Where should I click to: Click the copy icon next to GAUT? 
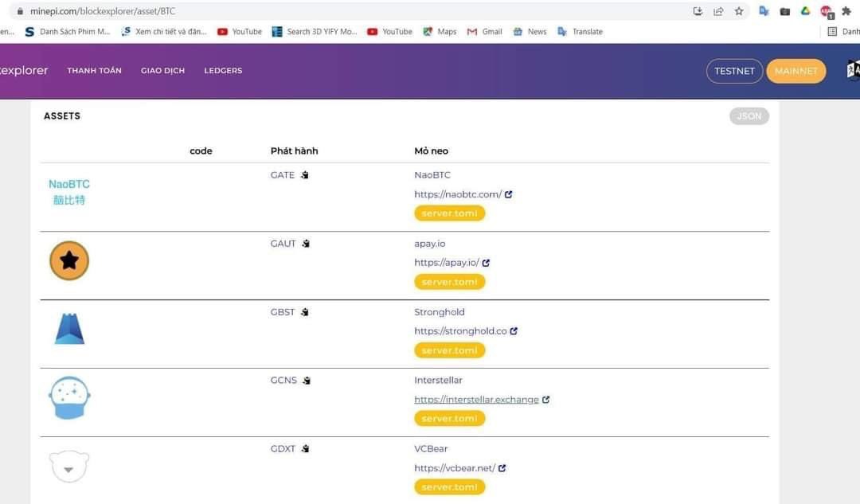coord(306,244)
